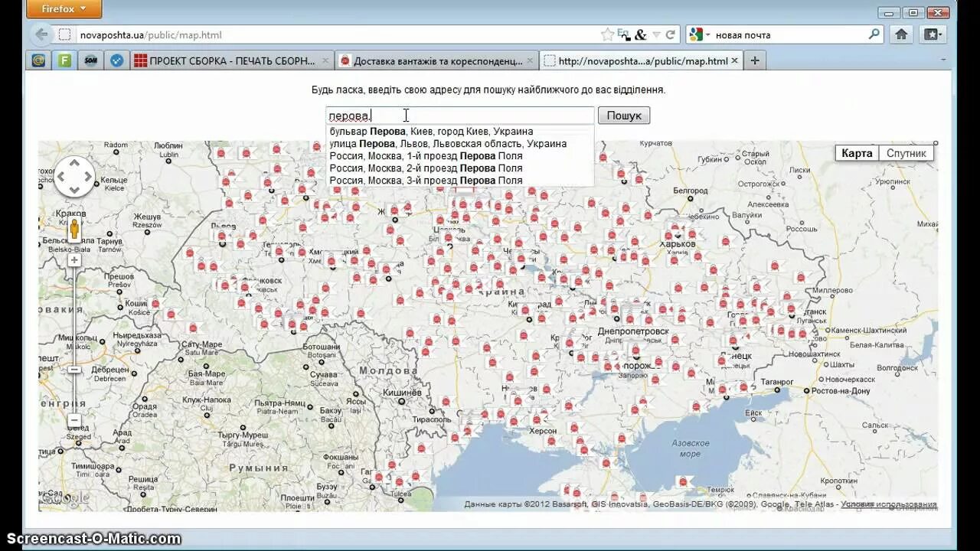Click the 'Пошук' search button
The image size is (980, 551).
click(x=624, y=116)
